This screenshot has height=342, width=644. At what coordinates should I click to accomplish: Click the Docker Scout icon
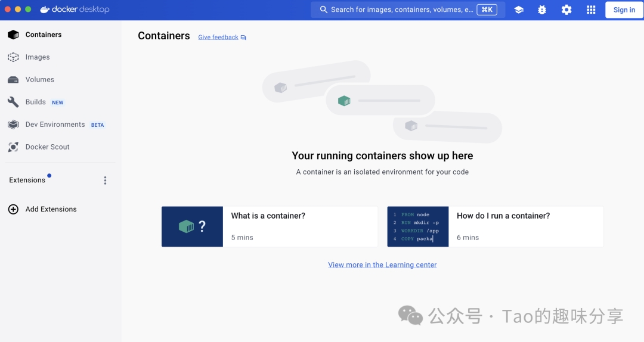13,147
